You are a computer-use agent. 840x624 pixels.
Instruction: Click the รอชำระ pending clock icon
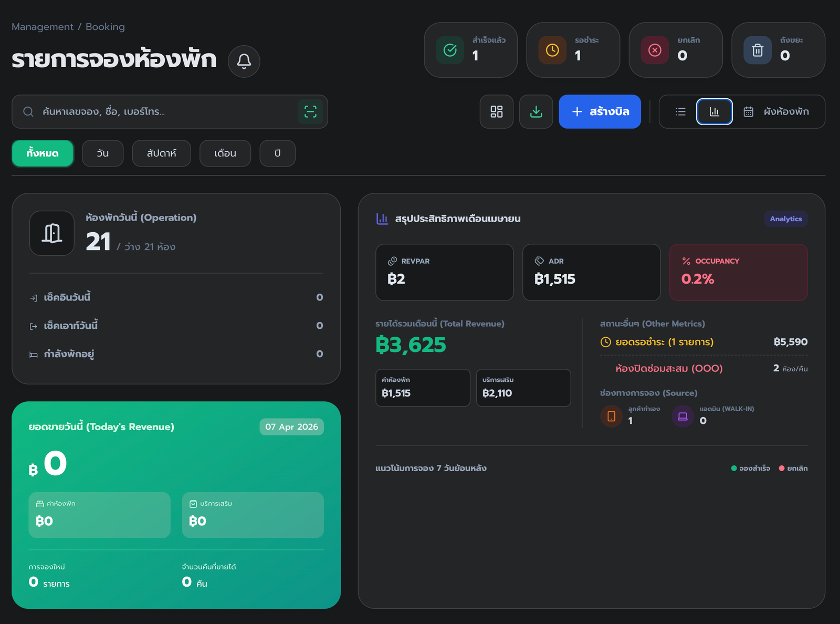pos(552,50)
